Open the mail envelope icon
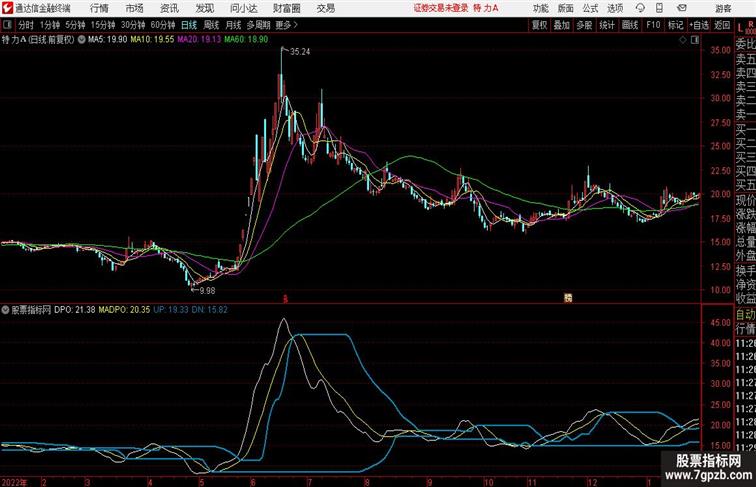 [682, 8]
